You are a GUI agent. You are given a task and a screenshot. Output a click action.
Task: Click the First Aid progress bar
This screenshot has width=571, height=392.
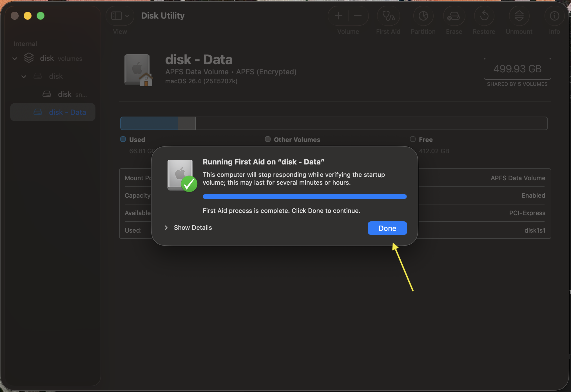coord(304,197)
